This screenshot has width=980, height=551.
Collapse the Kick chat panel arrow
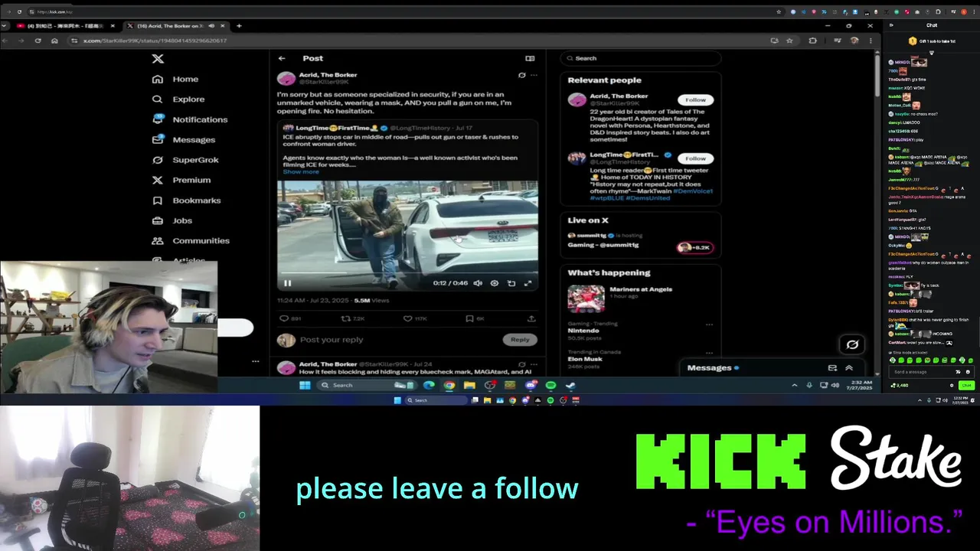[x=891, y=25]
